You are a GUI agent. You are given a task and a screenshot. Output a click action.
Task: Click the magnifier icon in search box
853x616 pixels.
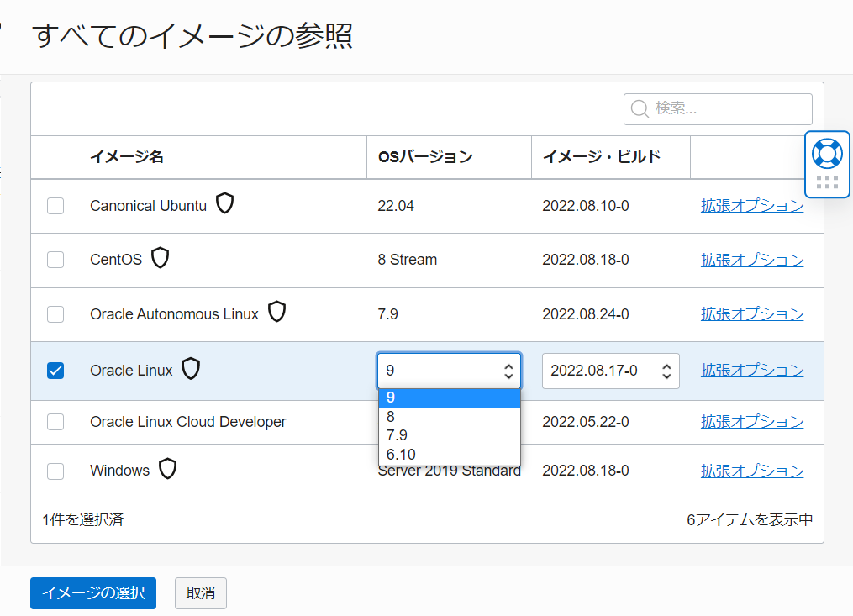point(640,109)
